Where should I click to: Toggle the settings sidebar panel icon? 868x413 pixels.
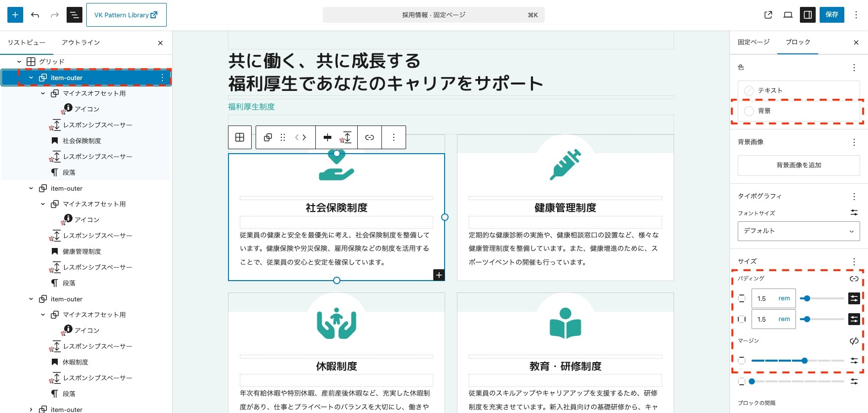tap(808, 15)
